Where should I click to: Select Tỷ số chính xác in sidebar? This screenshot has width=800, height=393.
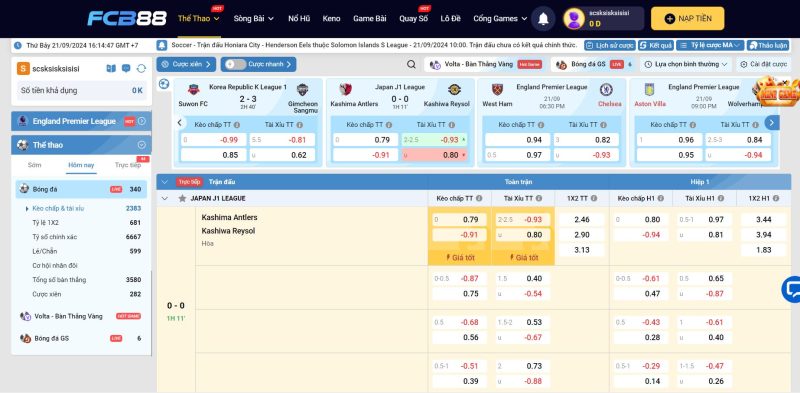point(55,237)
